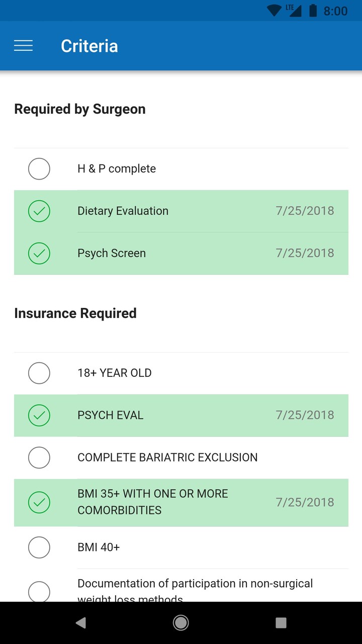Tap the LTE cellular signal icon
362x644 pixels.
tap(294, 11)
